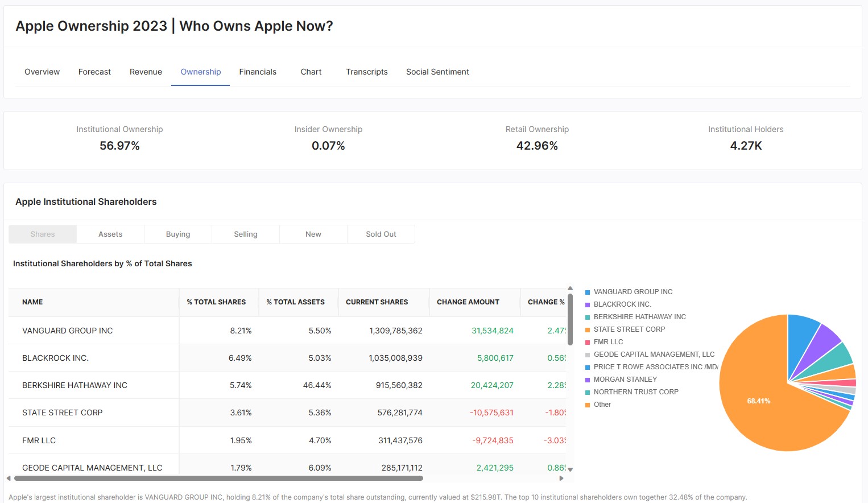Screen dimensions: 868x503
Task: Select the Ownership tab
Action: (x=201, y=72)
